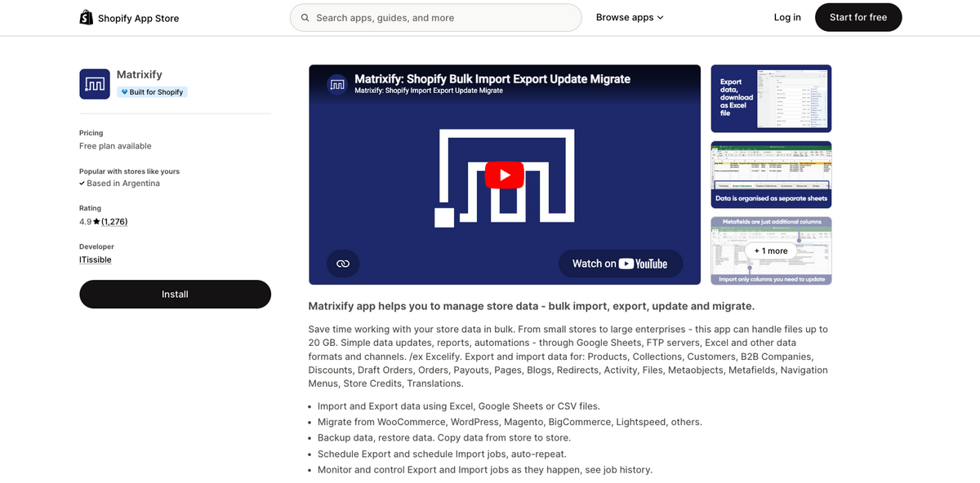Click the Matrixify app logo icon
980x483 pixels.
click(x=95, y=84)
